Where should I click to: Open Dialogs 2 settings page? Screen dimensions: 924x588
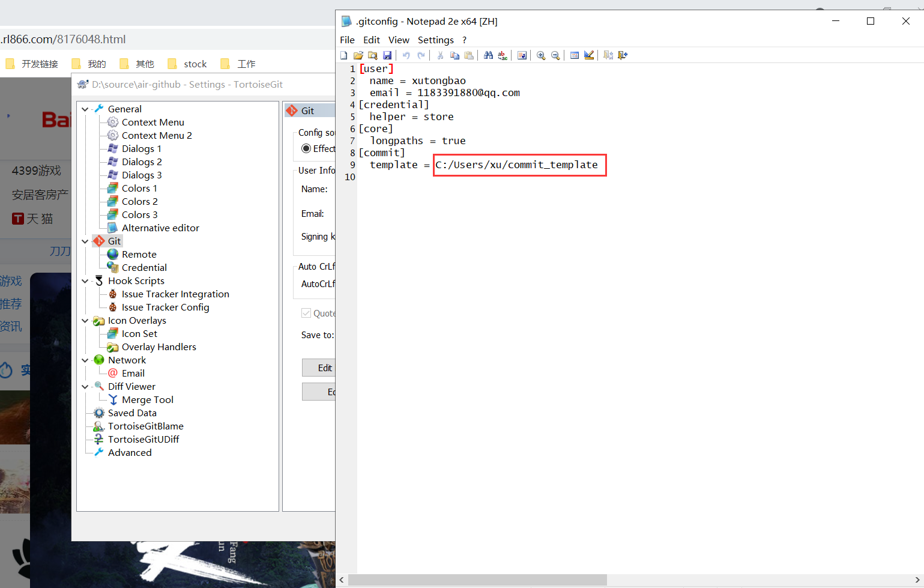(142, 162)
